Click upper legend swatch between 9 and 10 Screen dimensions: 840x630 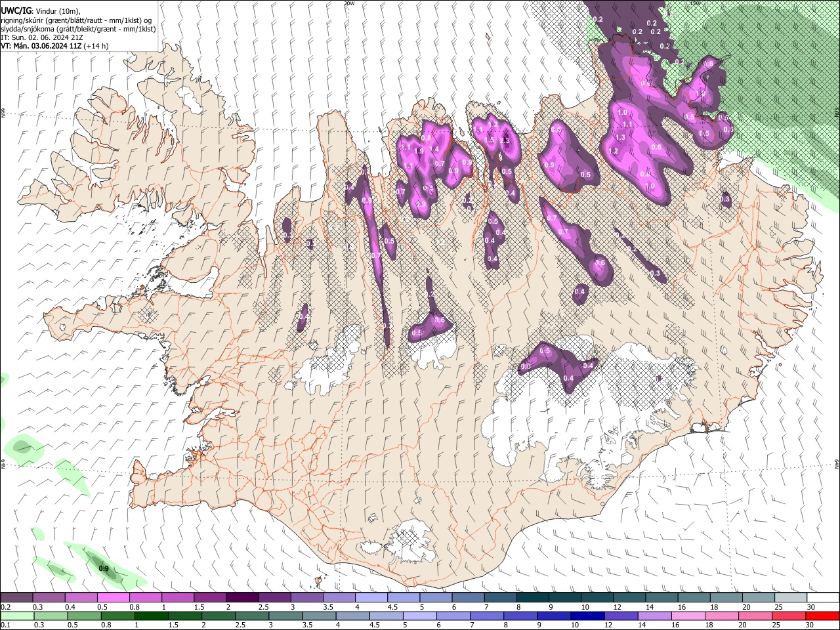click(x=566, y=597)
